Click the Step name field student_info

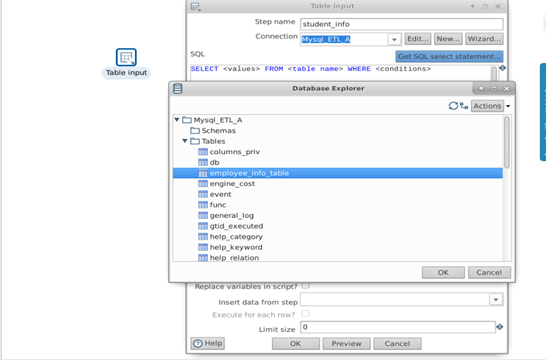coord(401,24)
